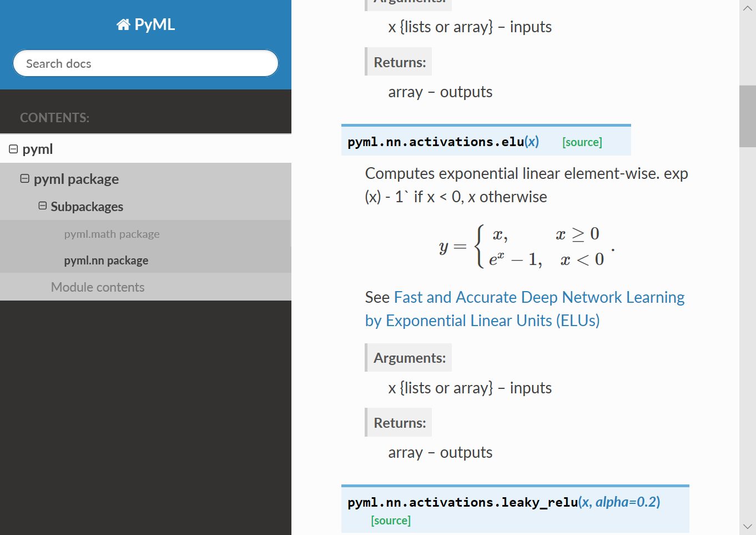The width and height of the screenshot is (756, 535).
Task: Click scrollbar up arrow
Action: tap(747, 8)
